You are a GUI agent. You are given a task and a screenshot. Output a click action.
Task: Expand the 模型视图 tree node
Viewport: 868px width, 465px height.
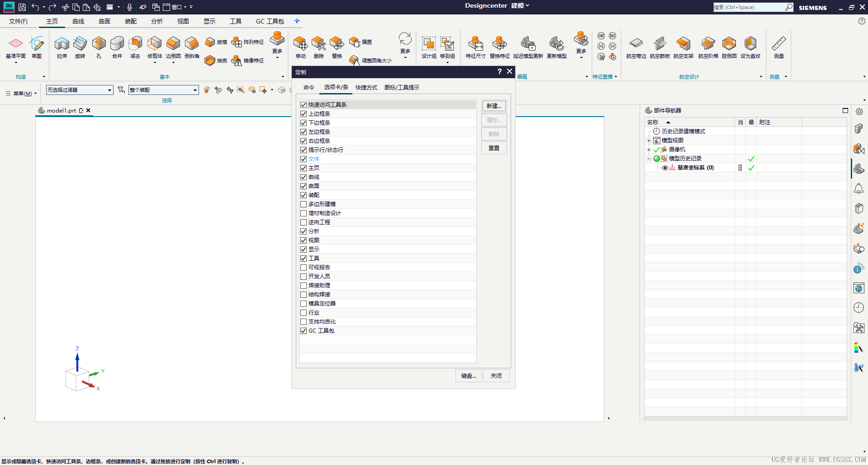[x=649, y=141]
